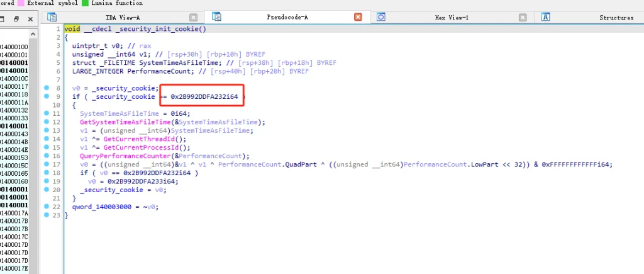This screenshot has width=644, height=274.
Task: Toggle breakpoint dot on line 17
Action: (47, 164)
